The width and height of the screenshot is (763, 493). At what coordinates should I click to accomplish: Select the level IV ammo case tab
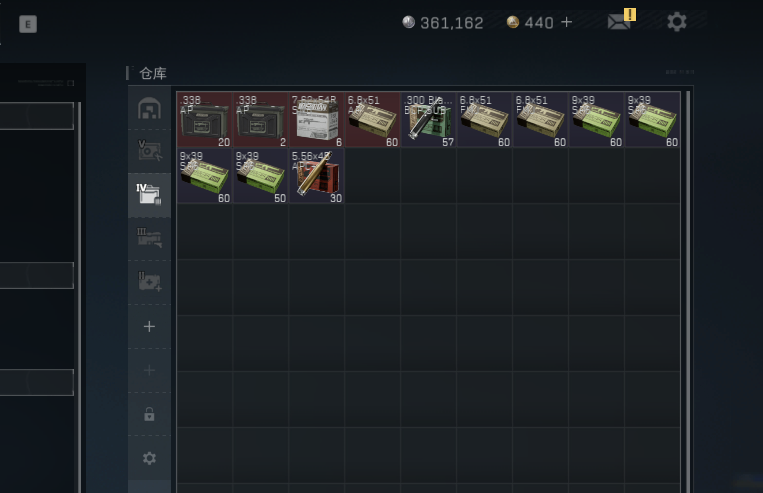[149, 194]
